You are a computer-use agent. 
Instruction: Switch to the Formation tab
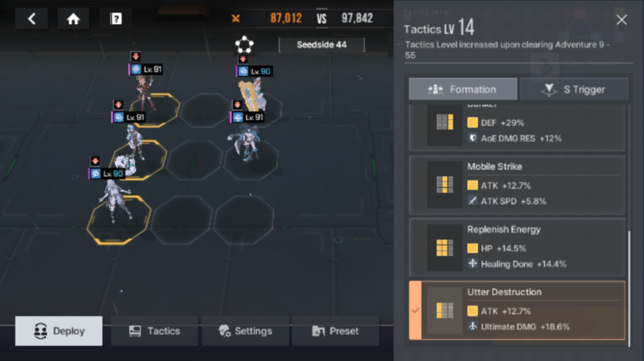463,89
